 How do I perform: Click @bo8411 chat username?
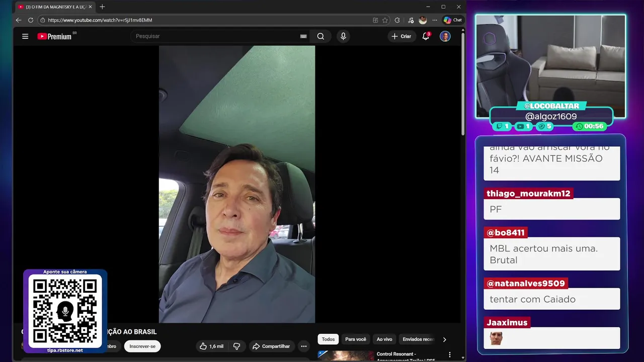506,233
